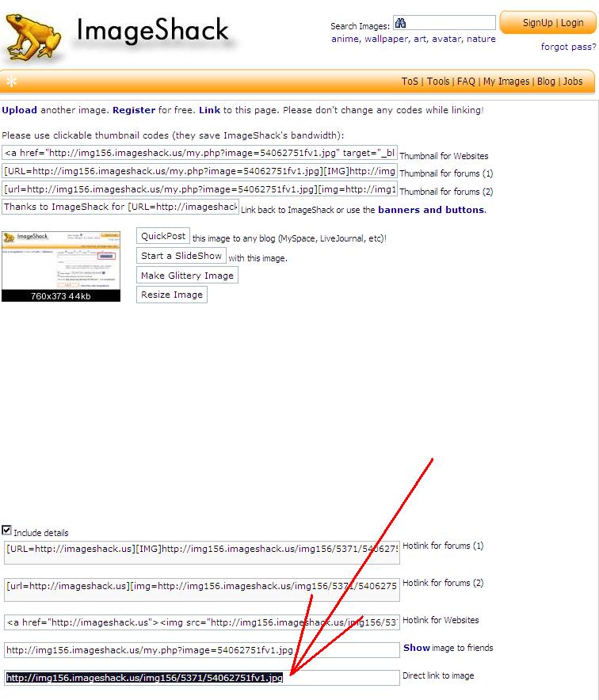This screenshot has height=700, width=599.
Task: Click the Start a SlideShow button
Action: pyautogui.click(x=181, y=256)
